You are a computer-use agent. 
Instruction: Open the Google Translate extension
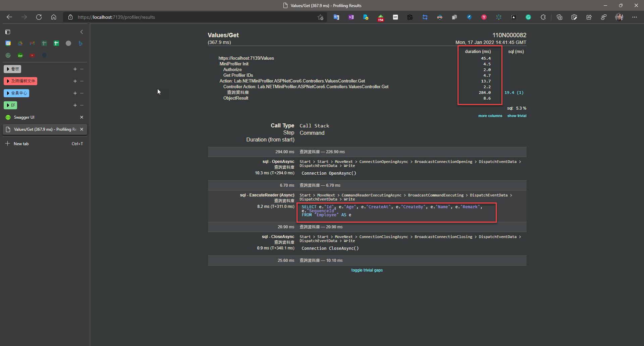pyautogui.click(x=336, y=17)
